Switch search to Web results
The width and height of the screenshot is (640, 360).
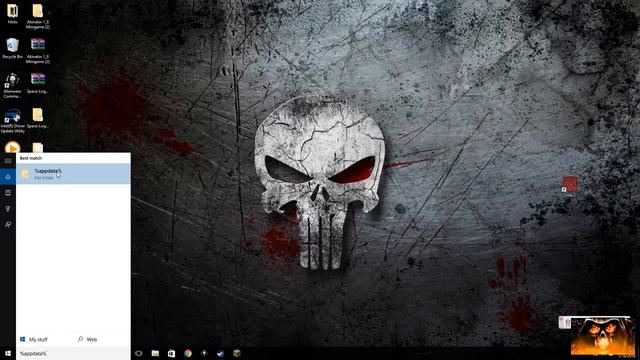(87, 339)
